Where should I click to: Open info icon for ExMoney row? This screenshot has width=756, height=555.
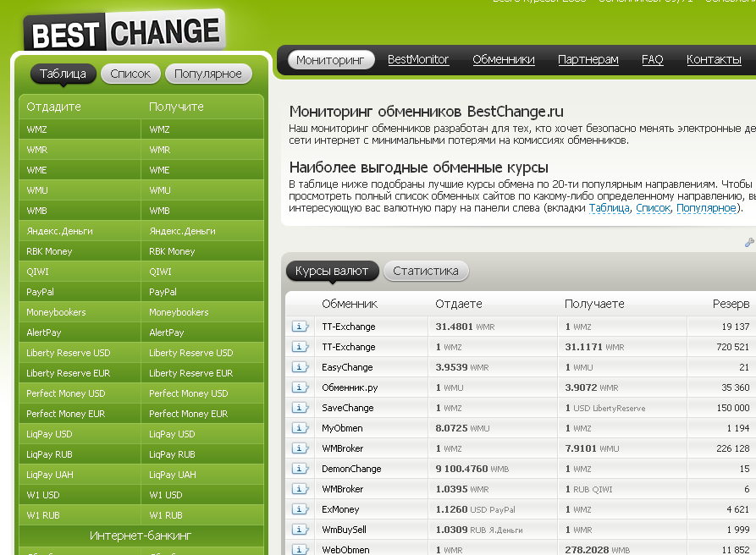click(300, 509)
